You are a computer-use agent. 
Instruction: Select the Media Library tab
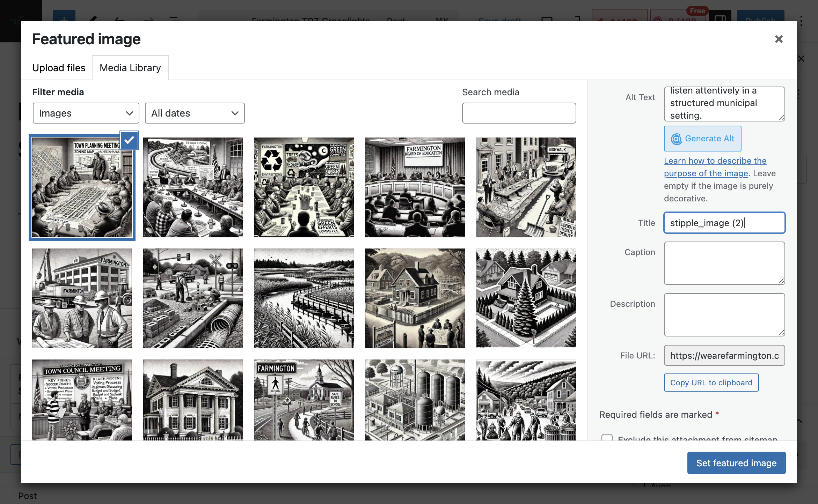click(x=130, y=68)
